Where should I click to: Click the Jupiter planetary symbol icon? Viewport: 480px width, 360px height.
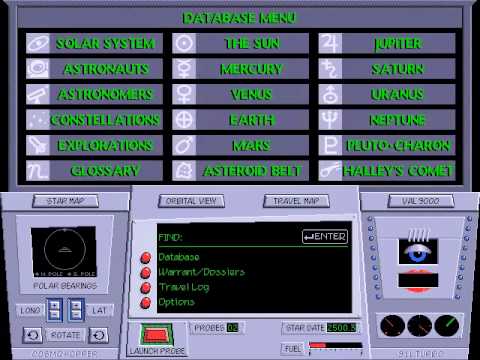[330, 43]
